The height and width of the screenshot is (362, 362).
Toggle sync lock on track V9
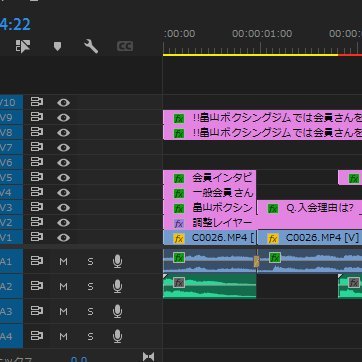pos(37,117)
